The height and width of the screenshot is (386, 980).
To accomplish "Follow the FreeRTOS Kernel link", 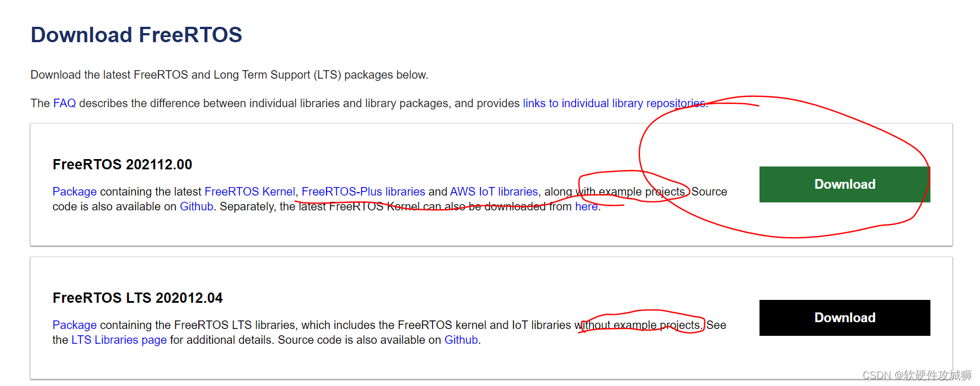I will [x=250, y=192].
